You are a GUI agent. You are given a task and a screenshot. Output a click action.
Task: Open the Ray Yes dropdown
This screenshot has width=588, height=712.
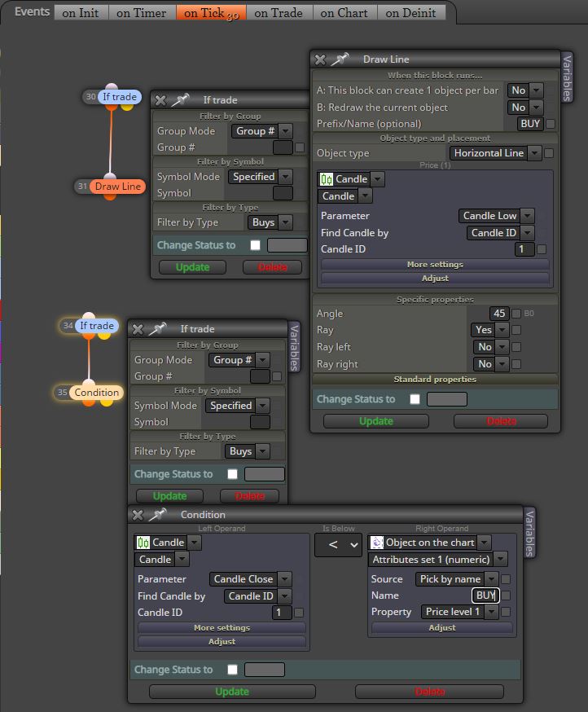click(490, 330)
